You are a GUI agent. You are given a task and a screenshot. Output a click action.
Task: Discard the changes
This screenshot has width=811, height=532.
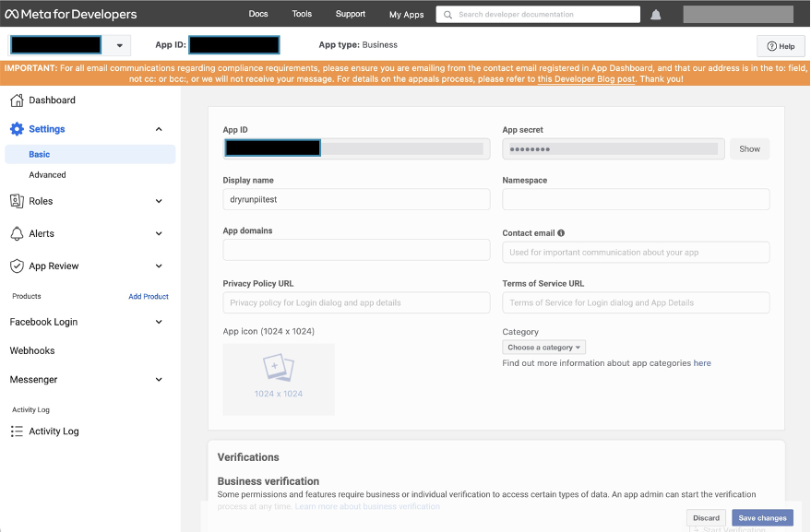[x=706, y=517]
